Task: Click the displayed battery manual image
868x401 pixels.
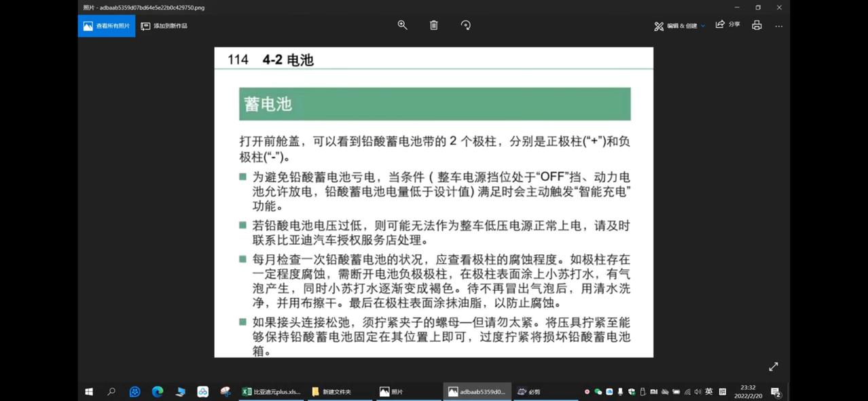Action: [x=434, y=203]
